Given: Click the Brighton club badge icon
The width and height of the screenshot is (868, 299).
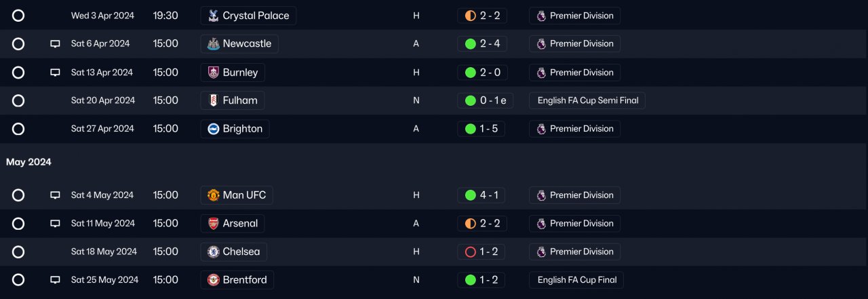Looking at the screenshot, I should click(x=214, y=129).
